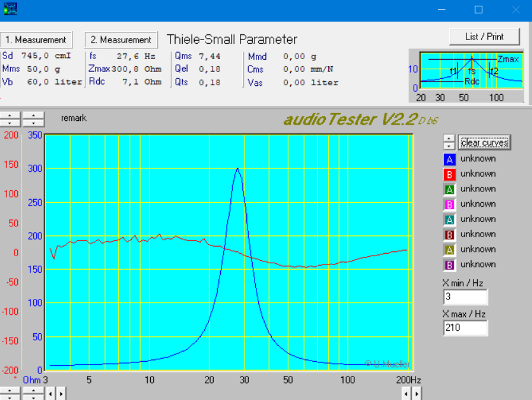Click unknown label beside green A swatch
532x400 pixels.
478,189
